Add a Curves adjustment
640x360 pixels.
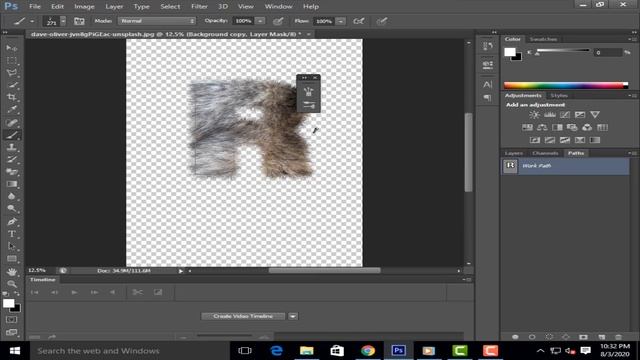pyautogui.click(x=564, y=115)
